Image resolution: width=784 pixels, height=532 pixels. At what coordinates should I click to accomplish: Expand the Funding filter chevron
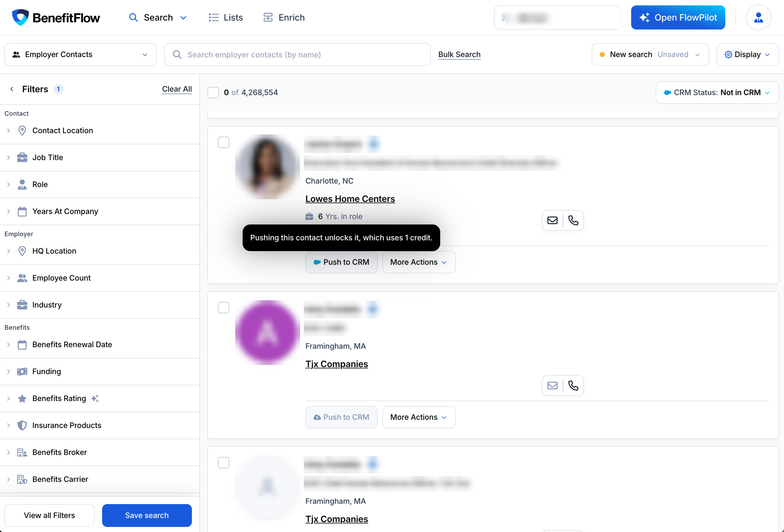point(9,372)
